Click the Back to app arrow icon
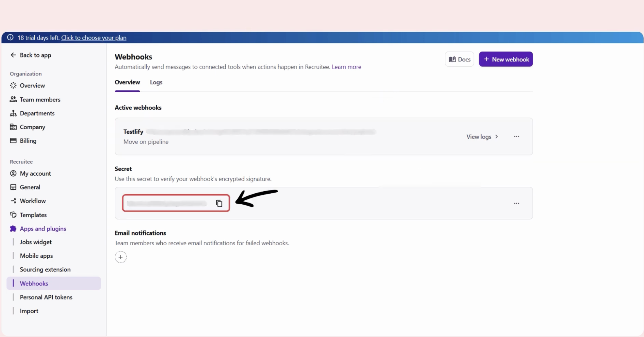The height and width of the screenshot is (337, 644). [x=13, y=55]
